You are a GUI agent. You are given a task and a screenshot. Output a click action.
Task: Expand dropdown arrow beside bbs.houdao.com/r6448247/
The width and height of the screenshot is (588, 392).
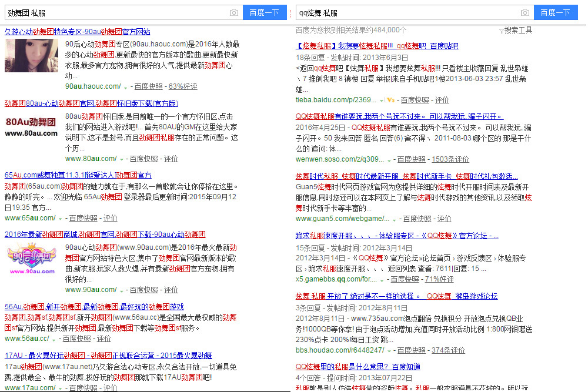(389, 351)
